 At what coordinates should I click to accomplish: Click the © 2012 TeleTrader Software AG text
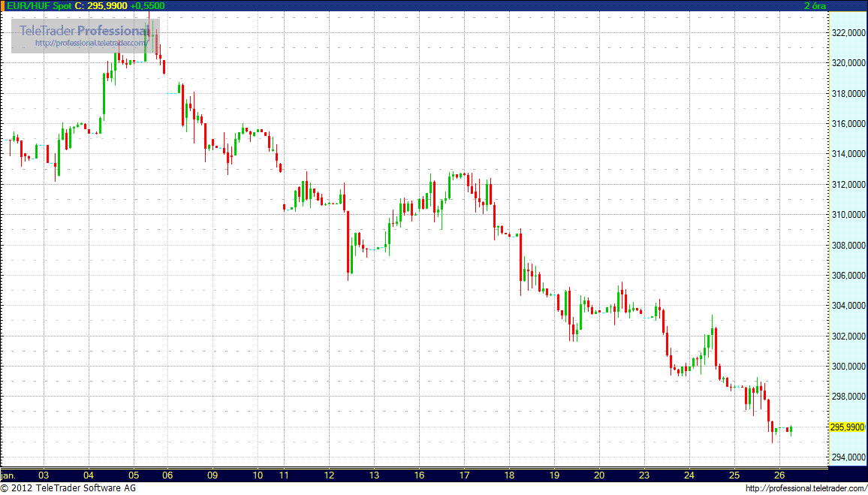68,489
